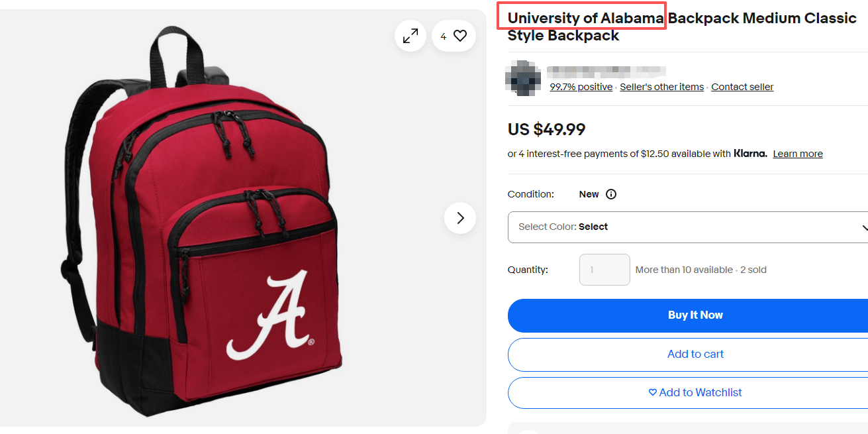
Task: Open the condition info icon beside New
Action: [611, 194]
